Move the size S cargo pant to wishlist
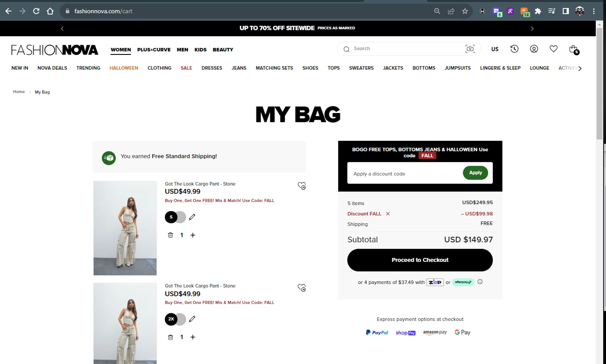This screenshot has height=364, width=606. pos(302,186)
